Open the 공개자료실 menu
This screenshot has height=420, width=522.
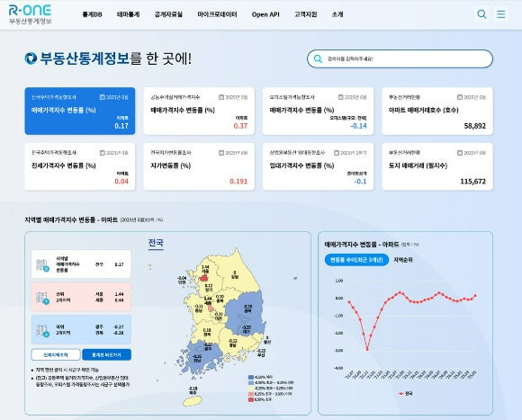click(168, 14)
